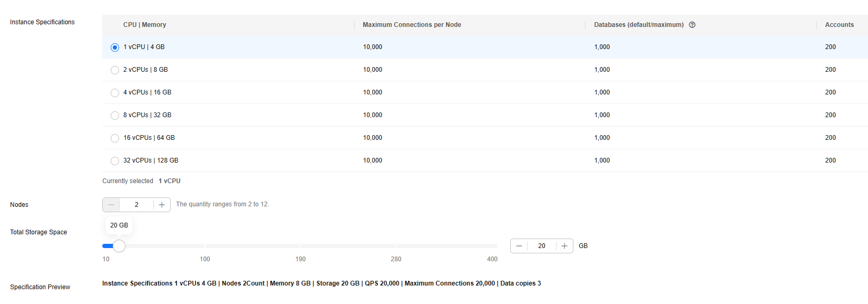Open the Databases (default/maximum) help icon
868x304 pixels.
point(693,25)
